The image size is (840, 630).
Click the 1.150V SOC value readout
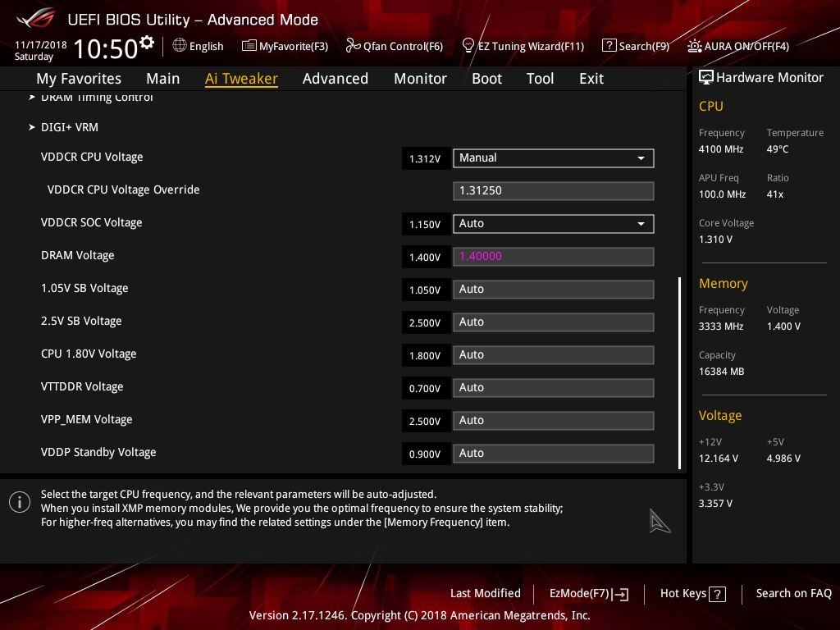(426, 225)
